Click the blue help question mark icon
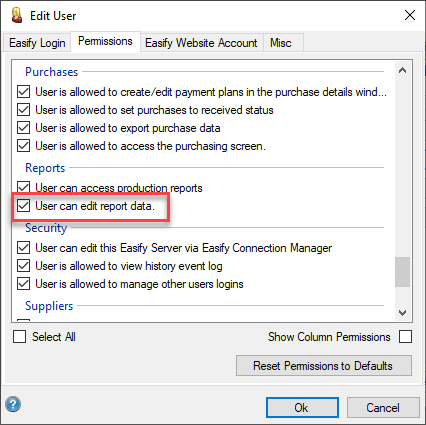This screenshot has height=425, width=426. [x=13, y=404]
